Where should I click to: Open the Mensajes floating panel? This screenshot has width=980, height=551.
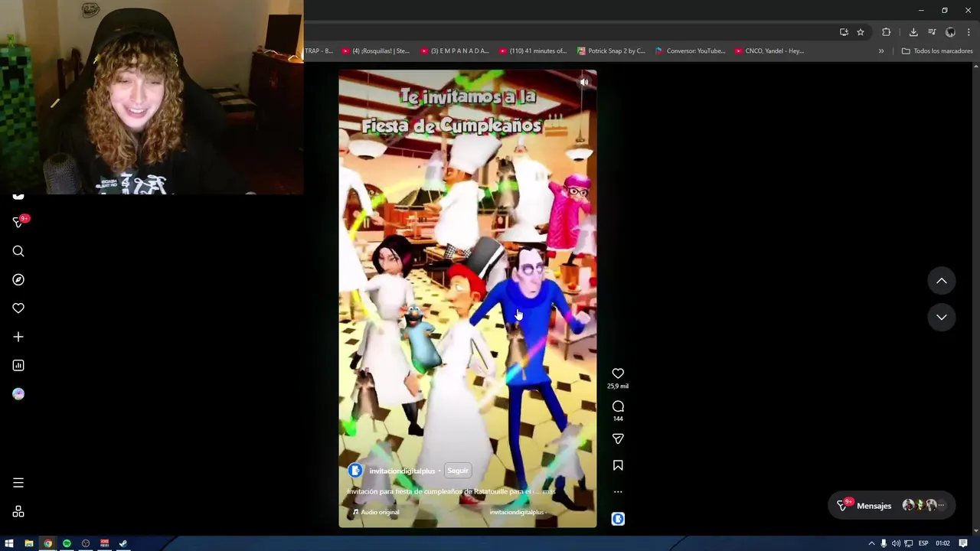[892, 506]
